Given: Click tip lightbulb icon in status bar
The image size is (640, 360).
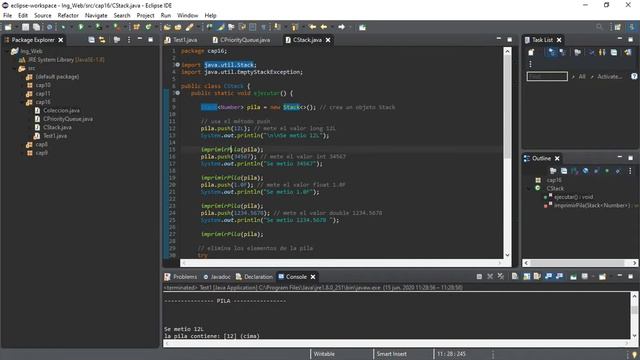Looking at the screenshot, I should tap(634, 355).
